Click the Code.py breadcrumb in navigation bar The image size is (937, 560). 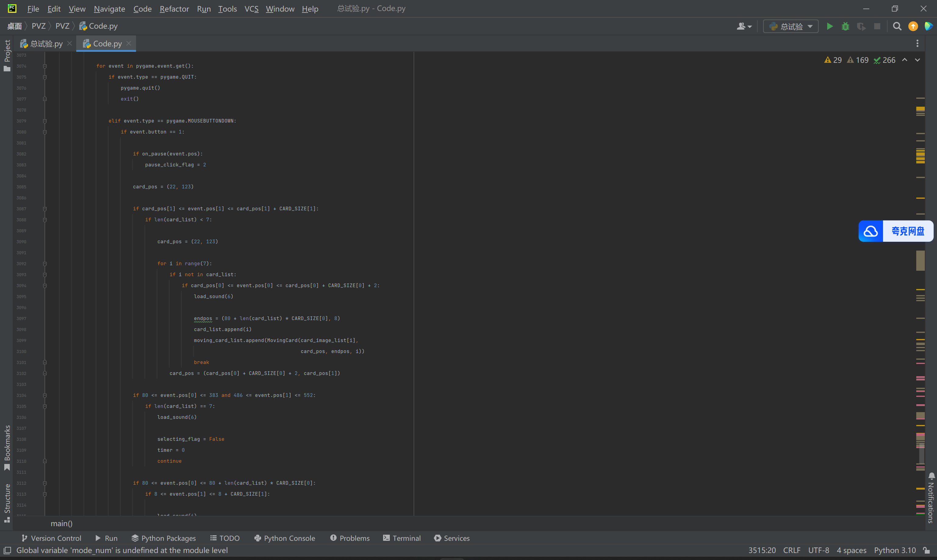[99, 26]
